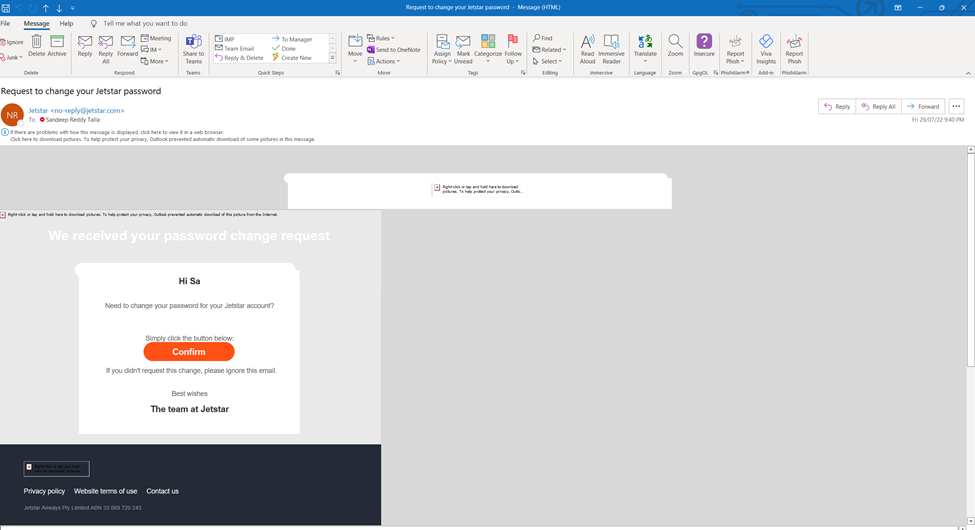This screenshot has width=975, height=530.
Task: Open the File menu
Action: tap(6, 24)
